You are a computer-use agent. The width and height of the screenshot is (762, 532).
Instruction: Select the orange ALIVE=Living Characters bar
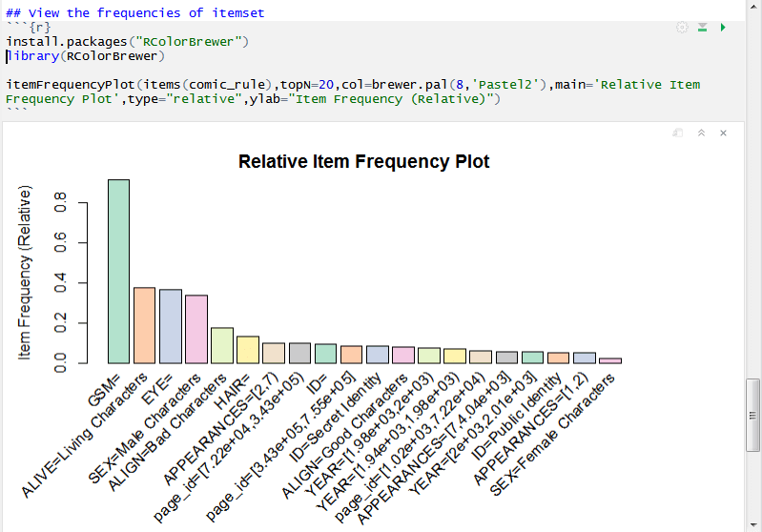coord(144,325)
